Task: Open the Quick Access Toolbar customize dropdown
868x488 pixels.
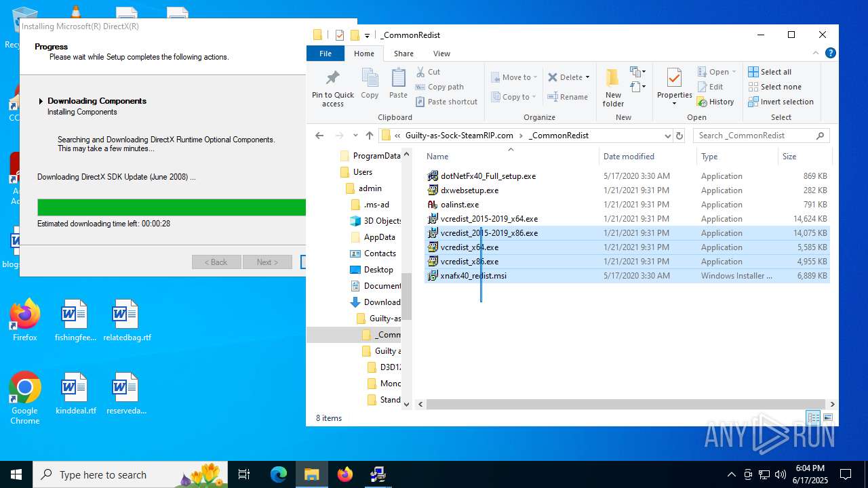Action: [x=367, y=35]
